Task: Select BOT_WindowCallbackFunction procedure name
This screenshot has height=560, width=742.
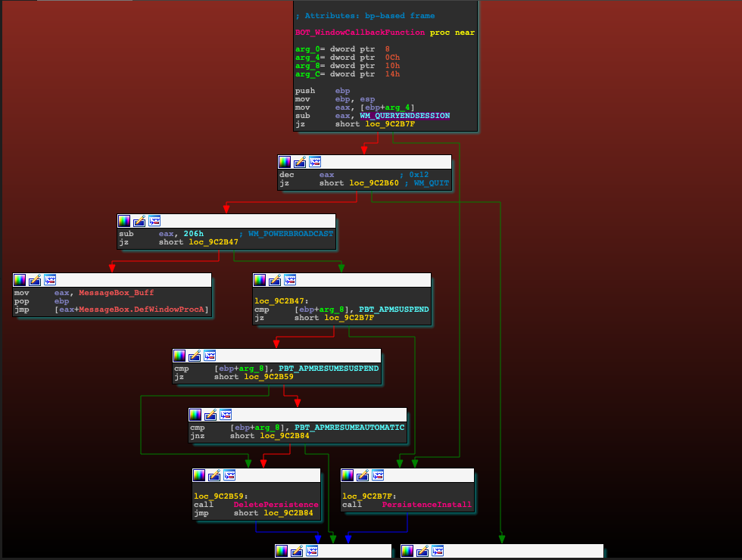Action: pos(360,33)
